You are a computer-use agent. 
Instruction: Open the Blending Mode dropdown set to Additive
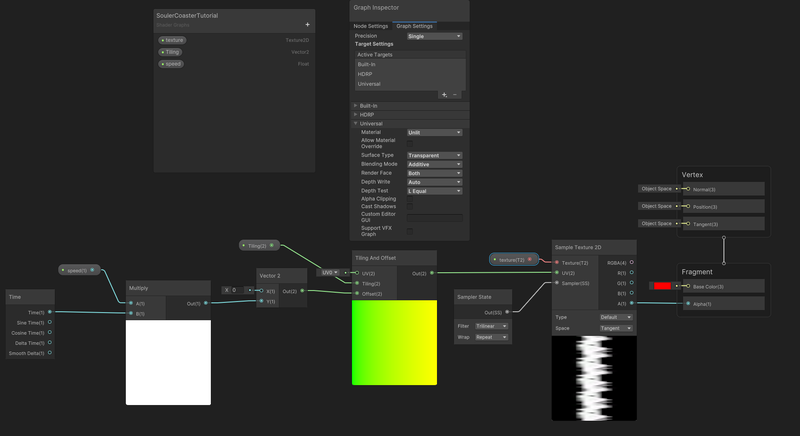click(x=434, y=164)
